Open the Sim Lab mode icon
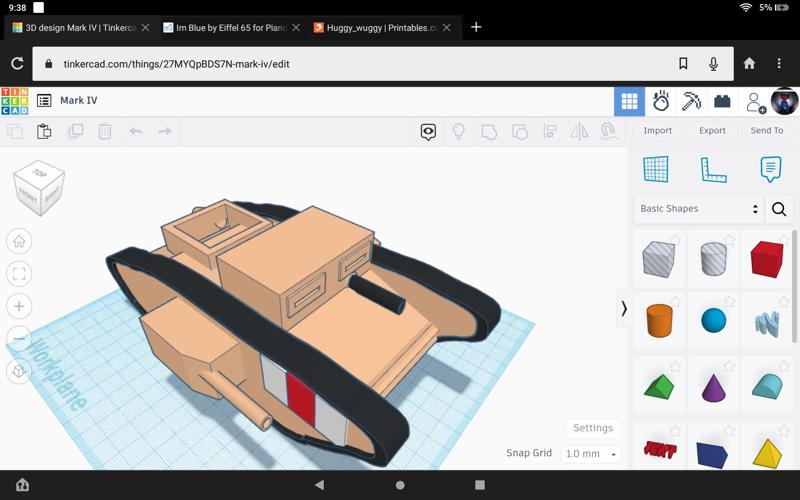Screen dimensions: 800x500 tap(660, 101)
